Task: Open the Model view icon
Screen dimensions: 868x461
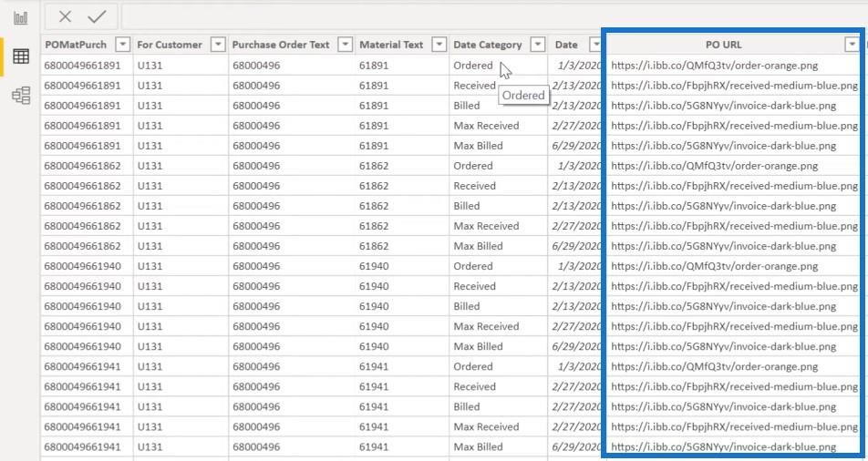Action: (x=21, y=95)
